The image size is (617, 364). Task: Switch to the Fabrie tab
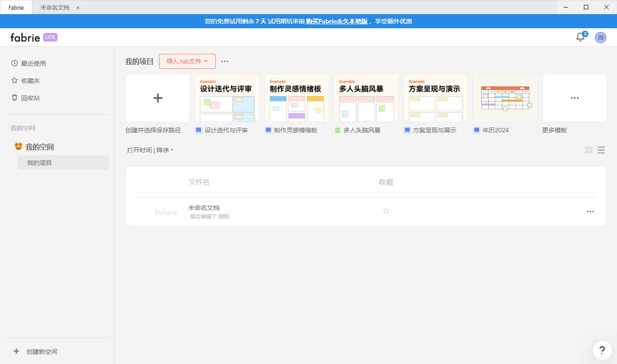(16, 8)
